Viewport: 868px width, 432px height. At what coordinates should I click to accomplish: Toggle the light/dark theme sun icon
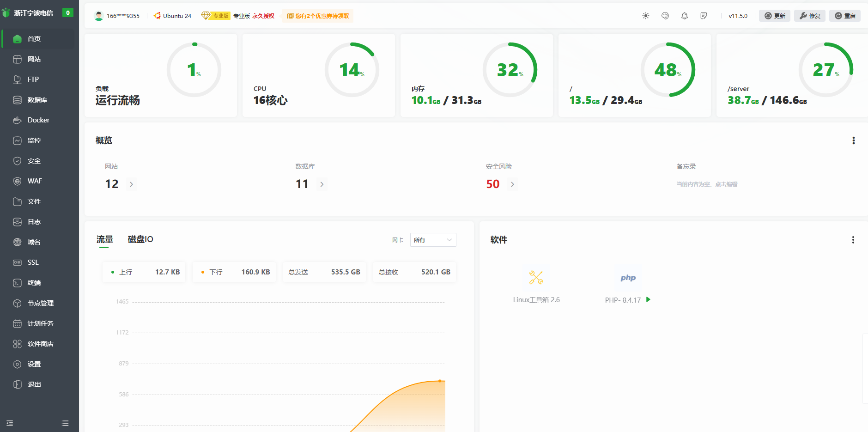tap(646, 16)
